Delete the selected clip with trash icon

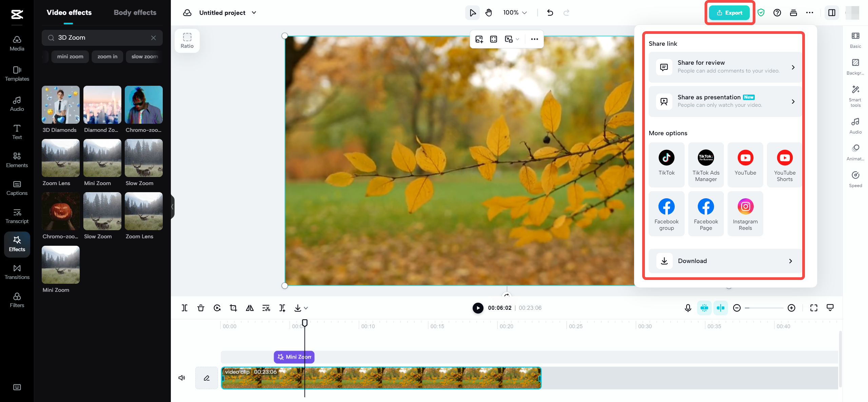coord(201,308)
